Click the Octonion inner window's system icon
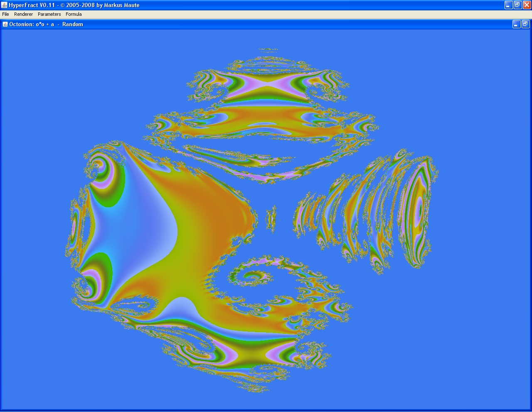The image size is (532, 412). pos(5,24)
